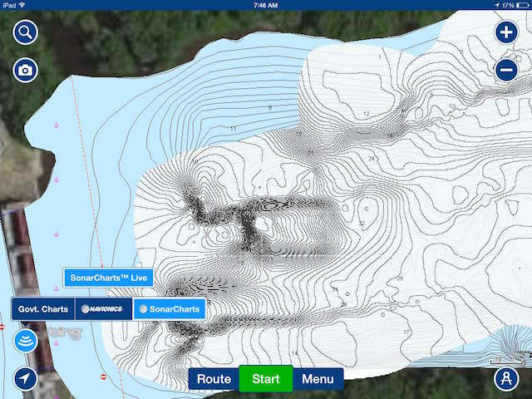Tap the magenta anchor marker near top-left shore

(57, 125)
